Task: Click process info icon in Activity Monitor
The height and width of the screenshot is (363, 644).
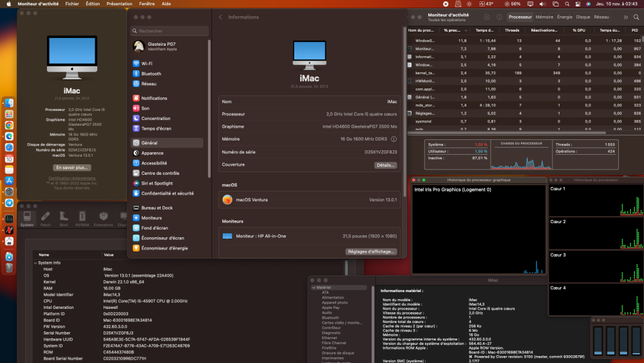Action: tap(500, 17)
